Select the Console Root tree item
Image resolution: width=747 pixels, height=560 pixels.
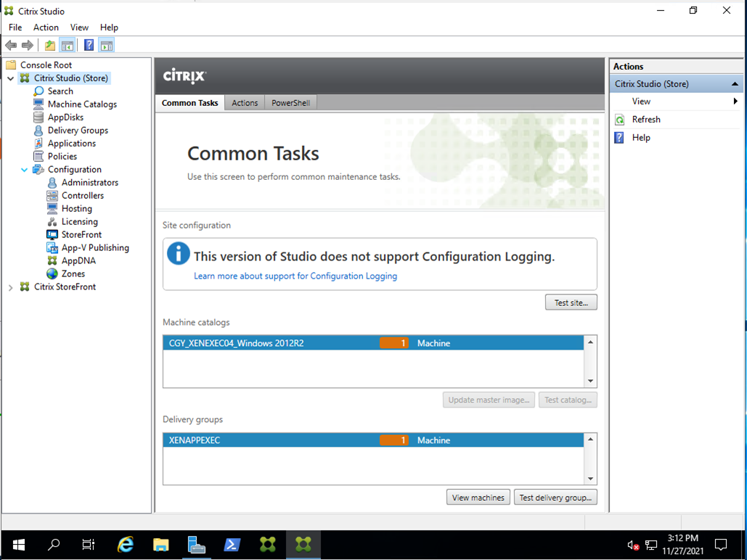coord(46,65)
